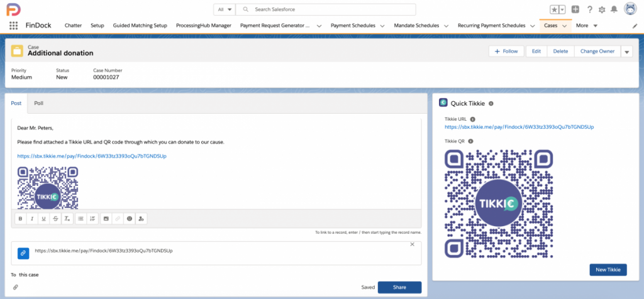
Task: Open the Setup gear icon
Action: tap(602, 9)
